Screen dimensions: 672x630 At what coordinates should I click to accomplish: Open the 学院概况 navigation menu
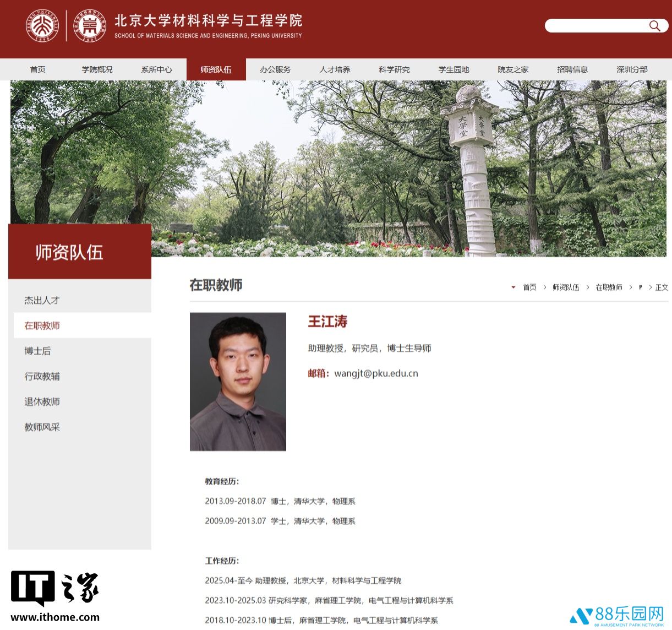(97, 69)
